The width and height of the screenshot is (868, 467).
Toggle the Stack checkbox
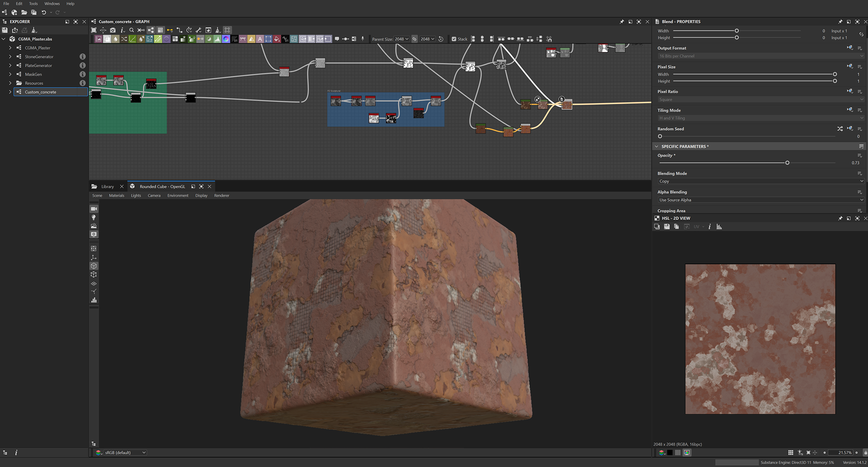(x=454, y=39)
